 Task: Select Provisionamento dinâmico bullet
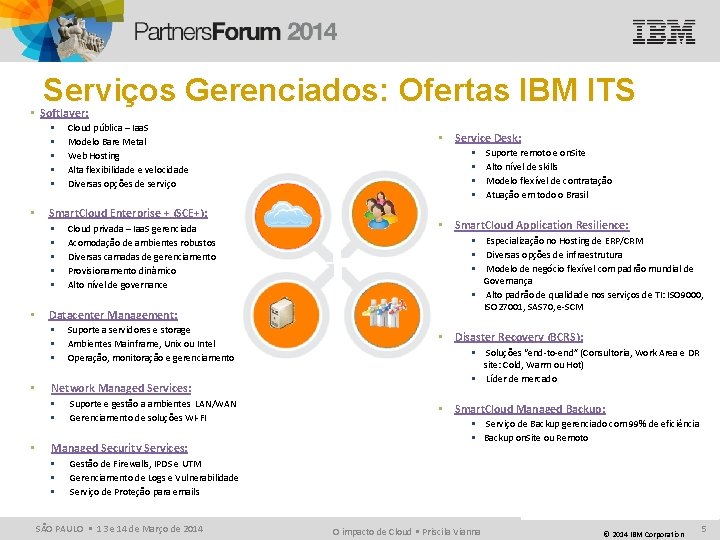click(x=122, y=271)
